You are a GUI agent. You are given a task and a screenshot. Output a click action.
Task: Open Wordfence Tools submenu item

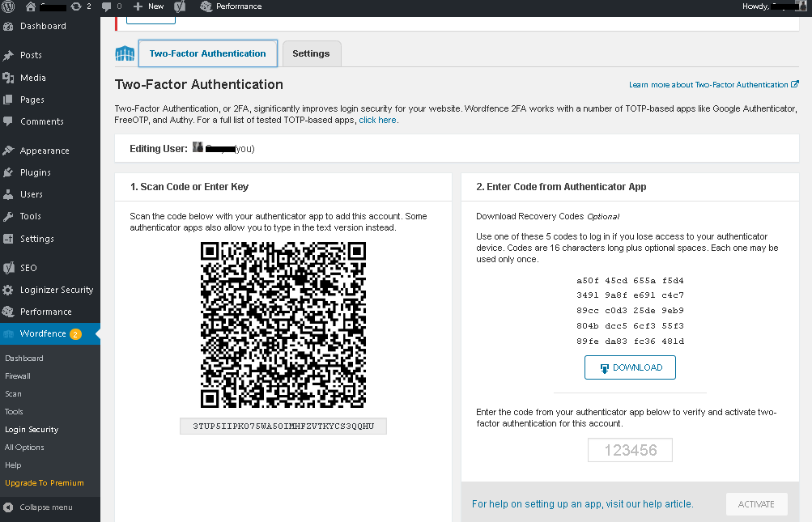click(x=14, y=412)
